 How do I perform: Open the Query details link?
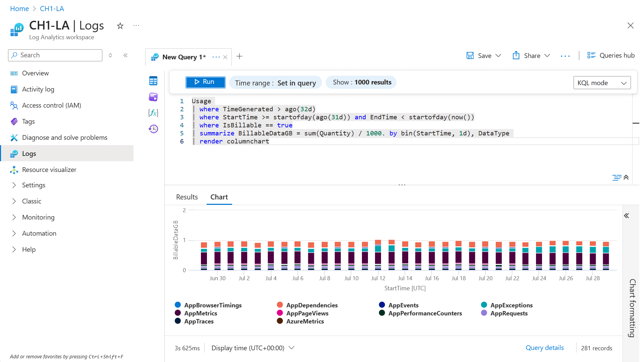tap(544, 348)
